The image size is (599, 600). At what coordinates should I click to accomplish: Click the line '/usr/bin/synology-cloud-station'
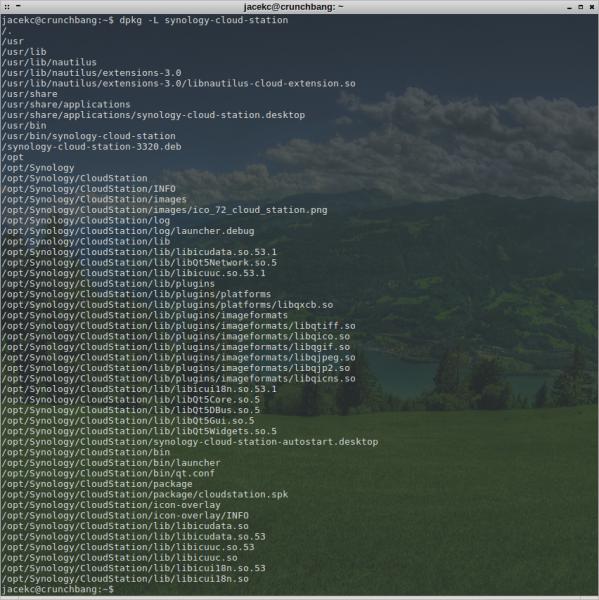coord(89,136)
